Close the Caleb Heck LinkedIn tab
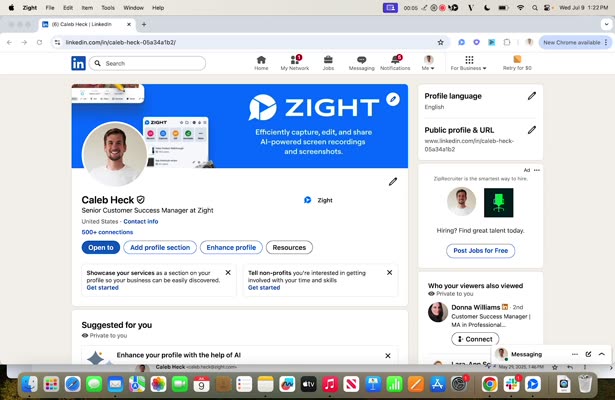This screenshot has width=615, height=400. point(129,24)
